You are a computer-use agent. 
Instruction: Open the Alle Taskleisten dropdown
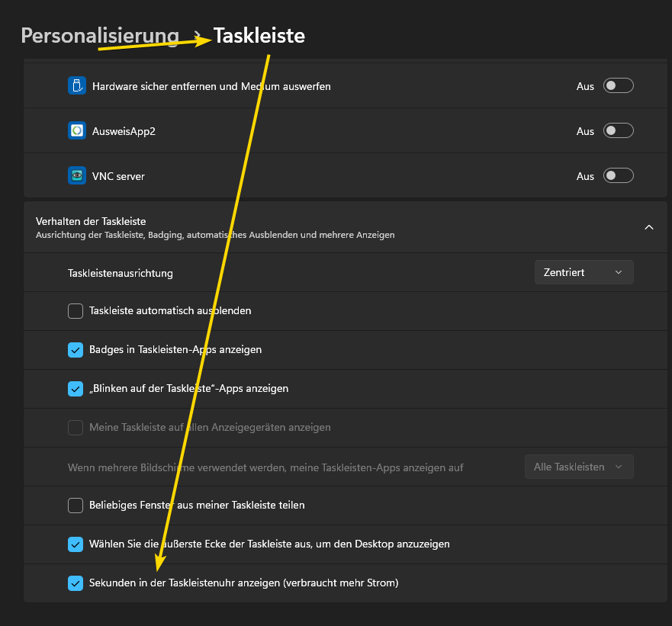tap(578, 467)
